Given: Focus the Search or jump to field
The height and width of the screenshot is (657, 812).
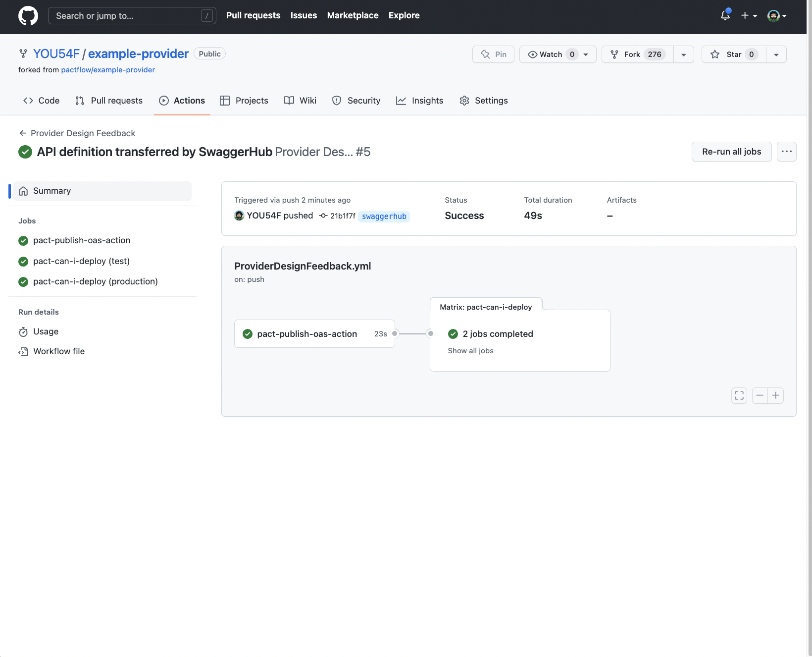Looking at the screenshot, I should (132, 16).
